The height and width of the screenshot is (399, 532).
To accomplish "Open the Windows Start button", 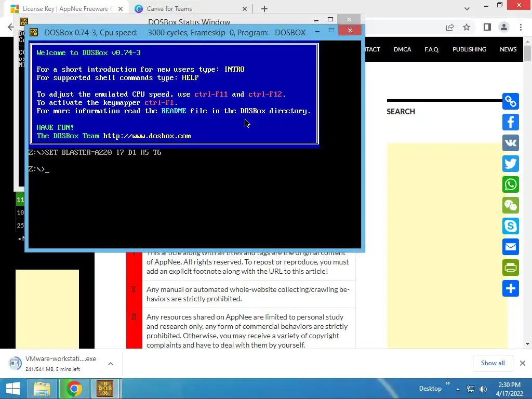I will [x=13, y=389].
